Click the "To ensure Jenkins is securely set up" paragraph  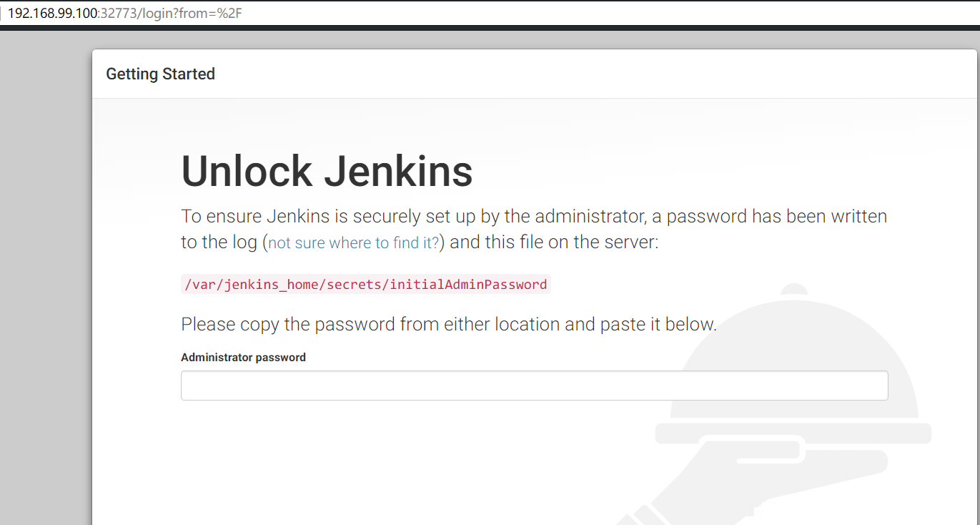click(x=534, y=229)
